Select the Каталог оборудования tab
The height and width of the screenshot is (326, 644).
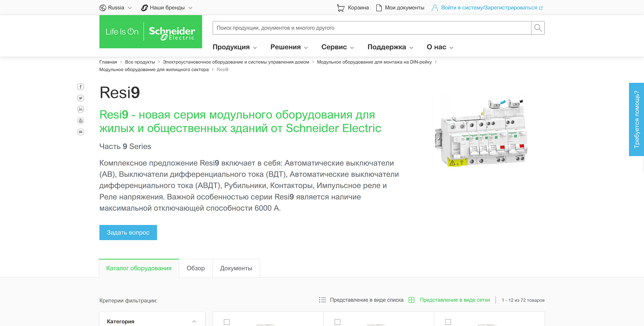point(139,268)
